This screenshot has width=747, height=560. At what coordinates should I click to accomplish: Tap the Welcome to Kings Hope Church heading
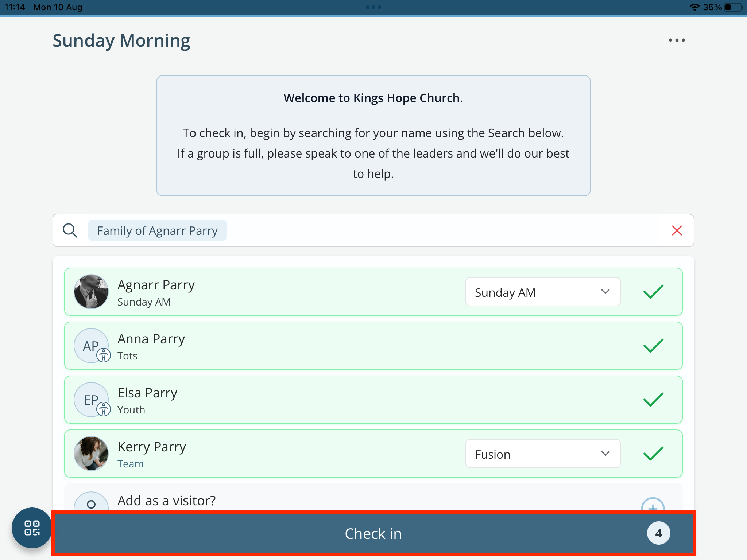click(373, 98)
